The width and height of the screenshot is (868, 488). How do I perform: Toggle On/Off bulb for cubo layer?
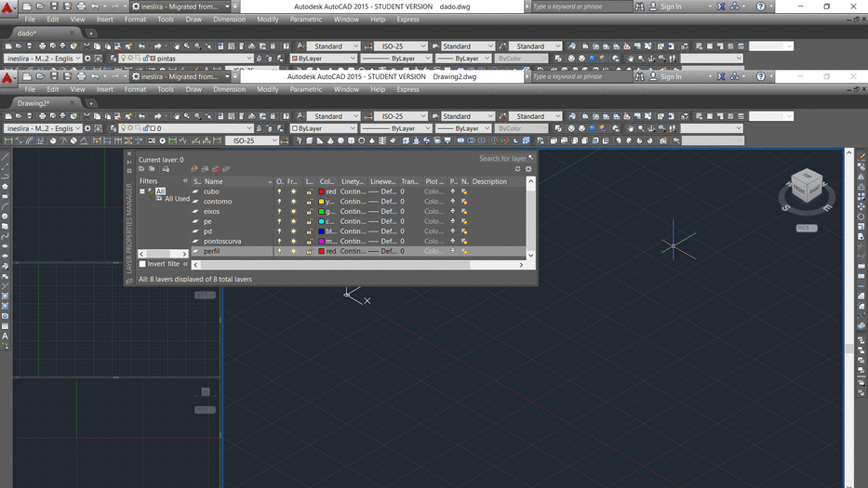[279, 192]
